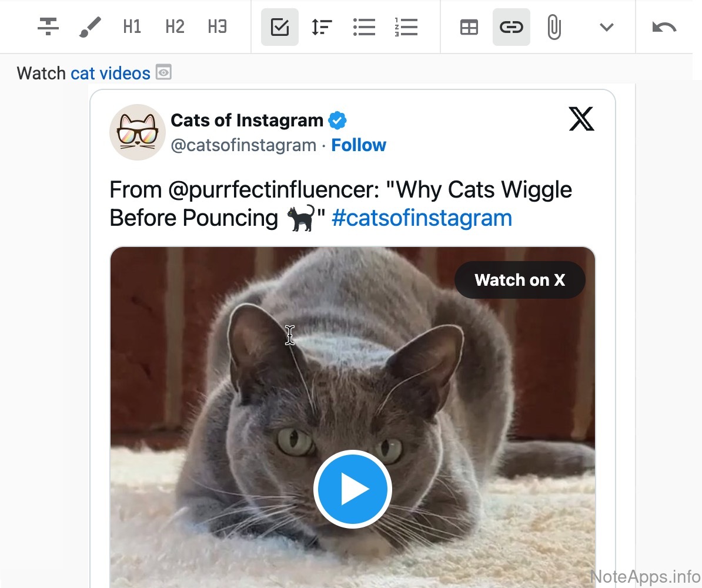Click Follow on Cats of Instagram
The image size is (702, 588).
point(359,145)
